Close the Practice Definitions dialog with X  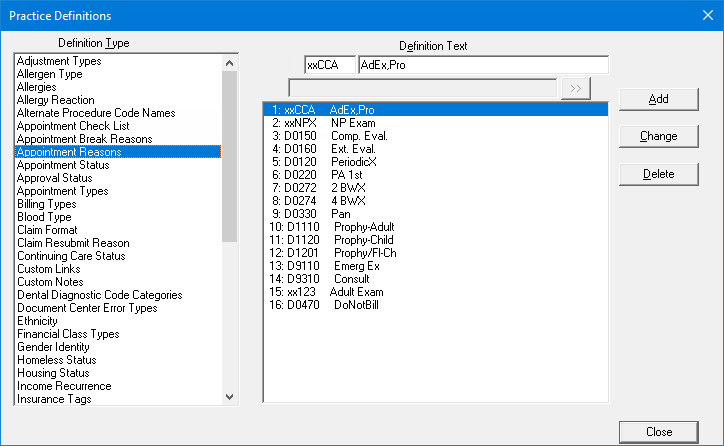point(707,15)
